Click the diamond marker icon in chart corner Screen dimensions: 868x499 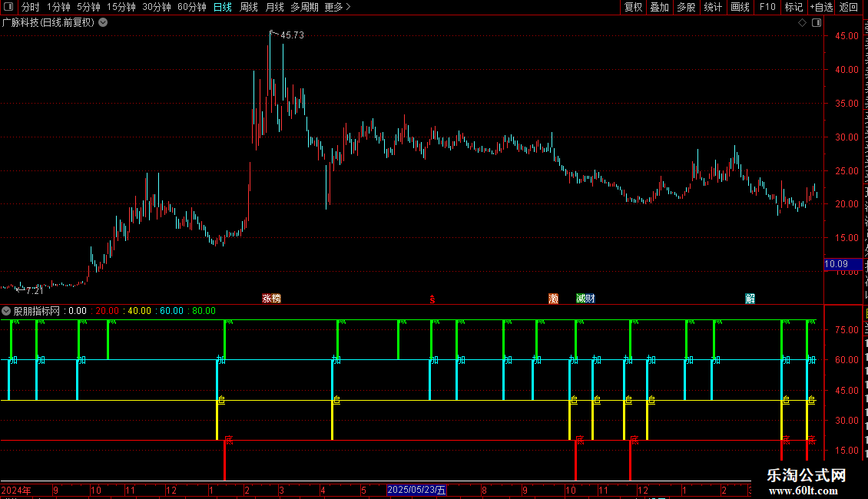802,23
